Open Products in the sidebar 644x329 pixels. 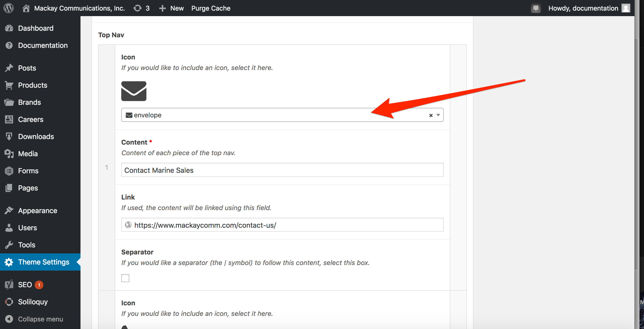tap(40, 85)
